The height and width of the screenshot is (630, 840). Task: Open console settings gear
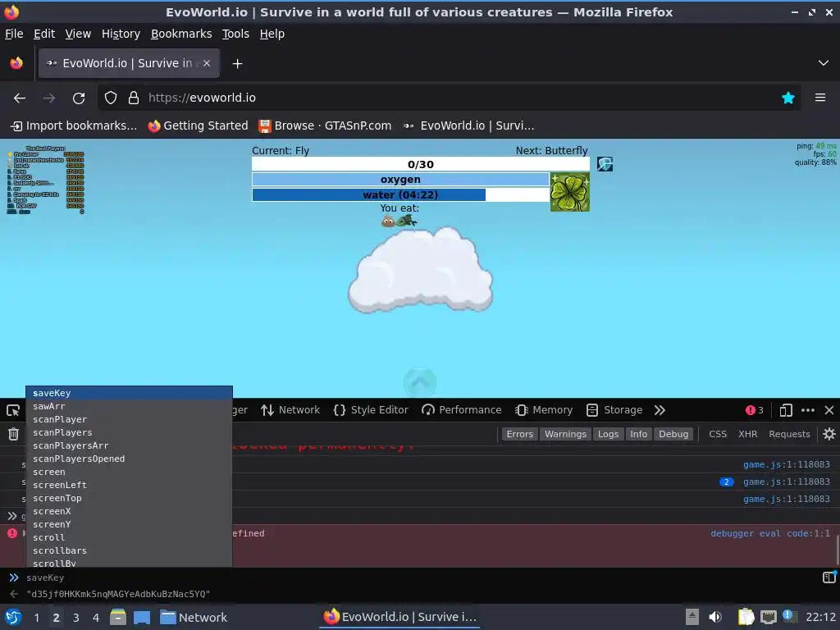[x=829, y=434]
